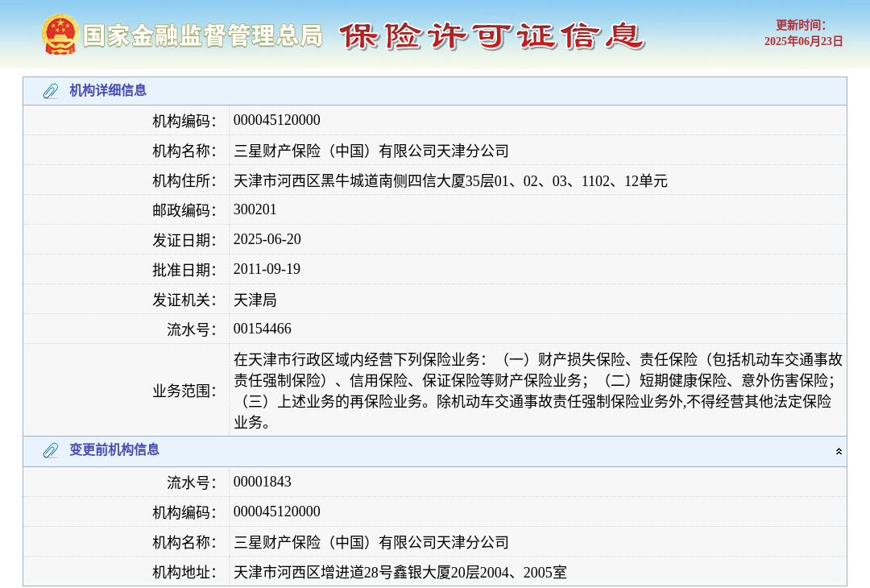This screenshot has width=870, height=588.
Task: Collapse the 变更前机构信息 section with the chevron
Action: (839, 452)
